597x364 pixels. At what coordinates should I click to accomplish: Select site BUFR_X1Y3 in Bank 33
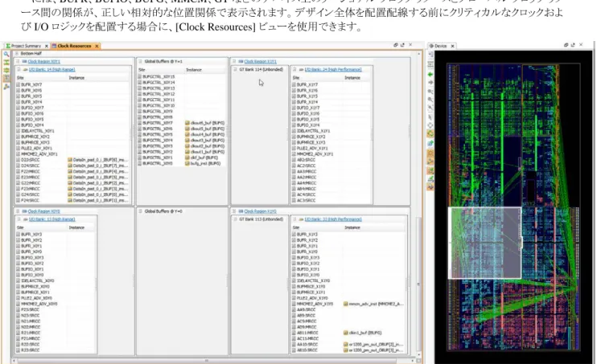pos(348,235)
